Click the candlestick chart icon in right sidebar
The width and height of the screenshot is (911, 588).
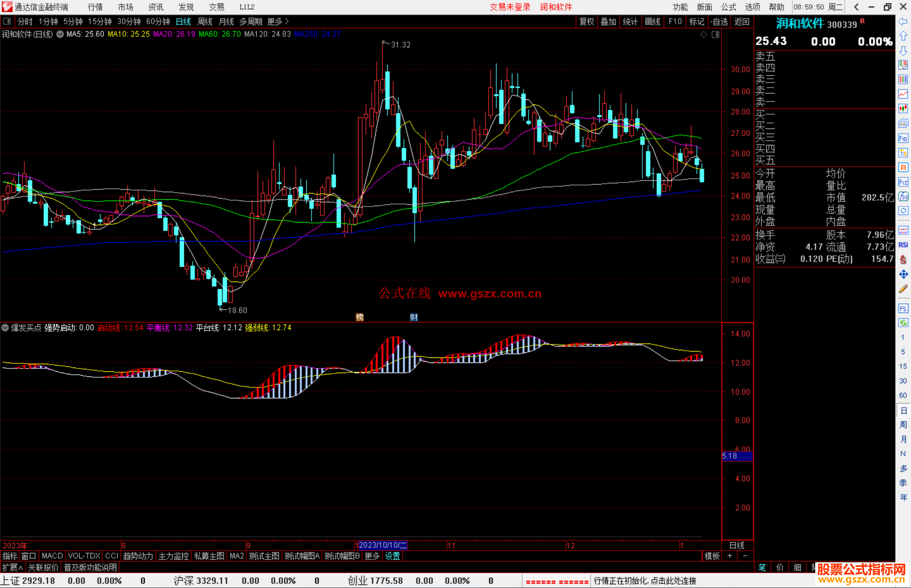(903, 109)
